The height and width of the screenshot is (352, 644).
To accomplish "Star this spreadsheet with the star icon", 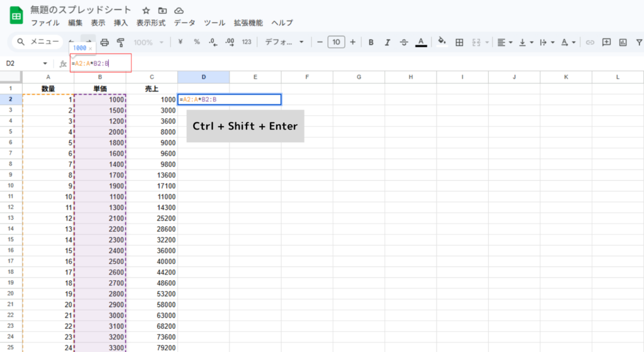I will 146,11.
